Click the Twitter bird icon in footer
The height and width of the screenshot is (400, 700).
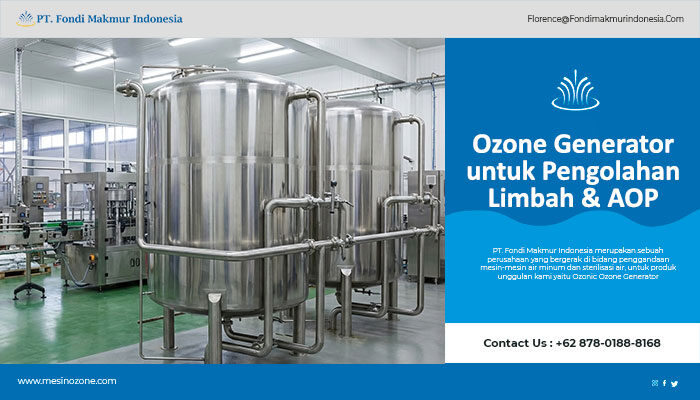tap(675, 383)
